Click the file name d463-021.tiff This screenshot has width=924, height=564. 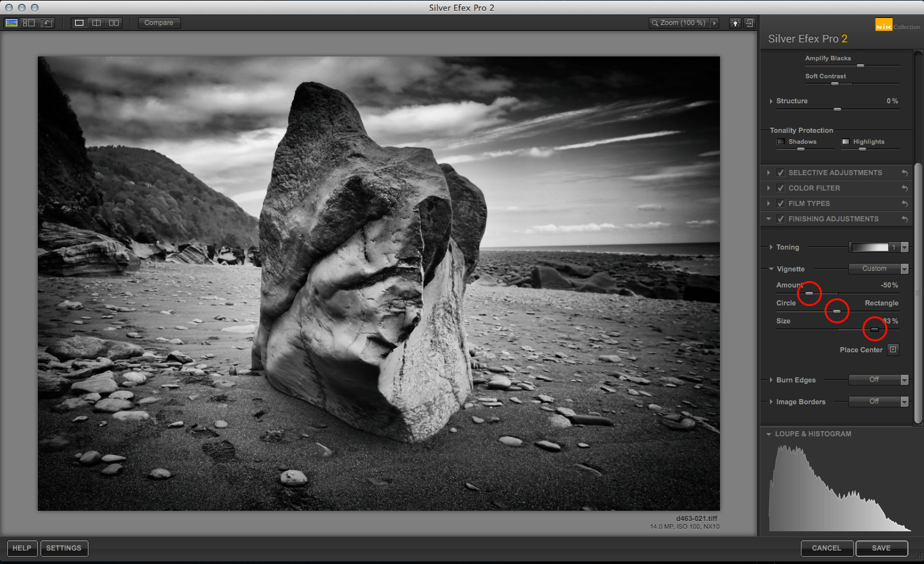pos(697,518)
